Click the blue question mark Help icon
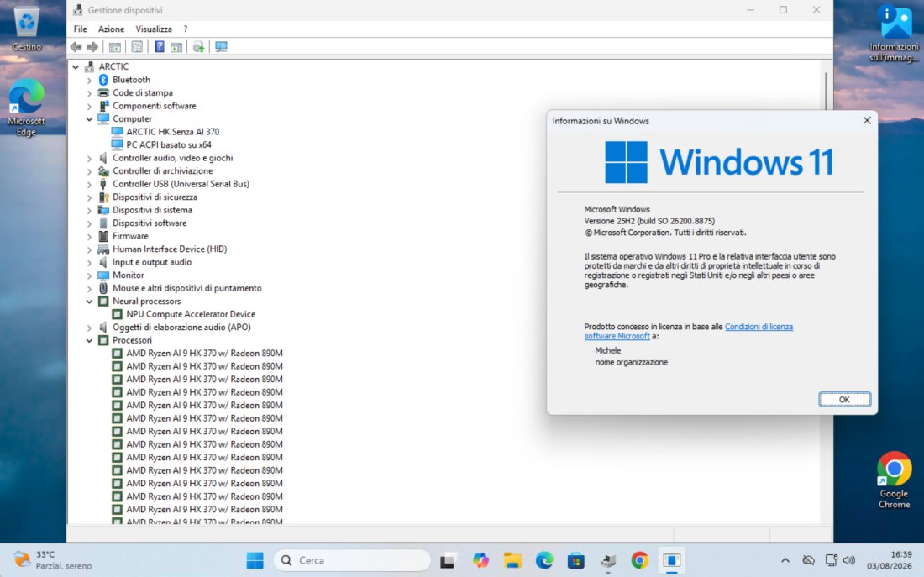924x577 pixels. click(159, 46)
